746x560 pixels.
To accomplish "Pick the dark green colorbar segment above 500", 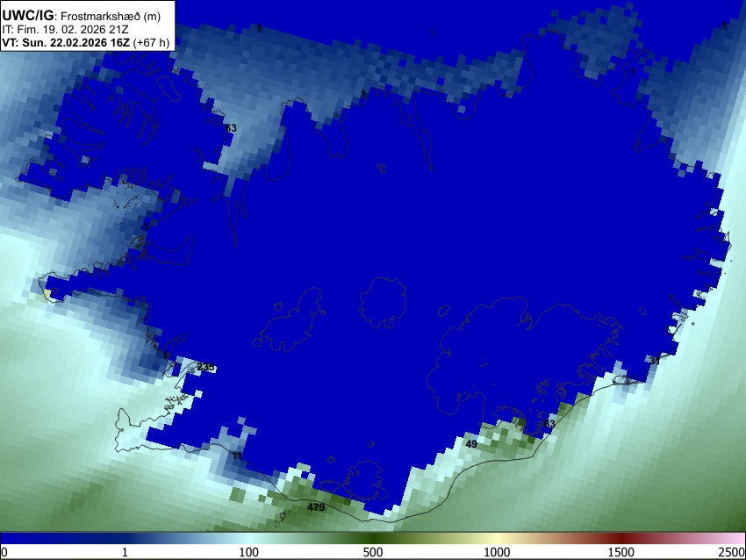I will pyautogui.click(x=372, y=539).
